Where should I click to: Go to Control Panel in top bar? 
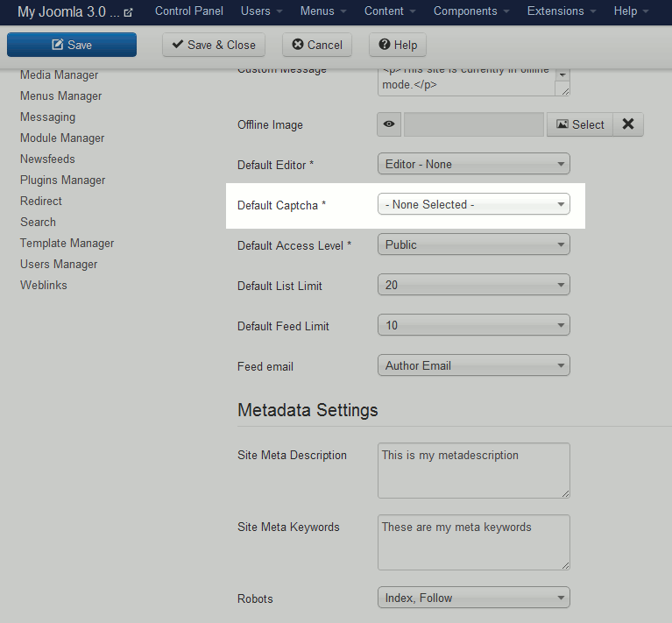click(x=188, y=11)
